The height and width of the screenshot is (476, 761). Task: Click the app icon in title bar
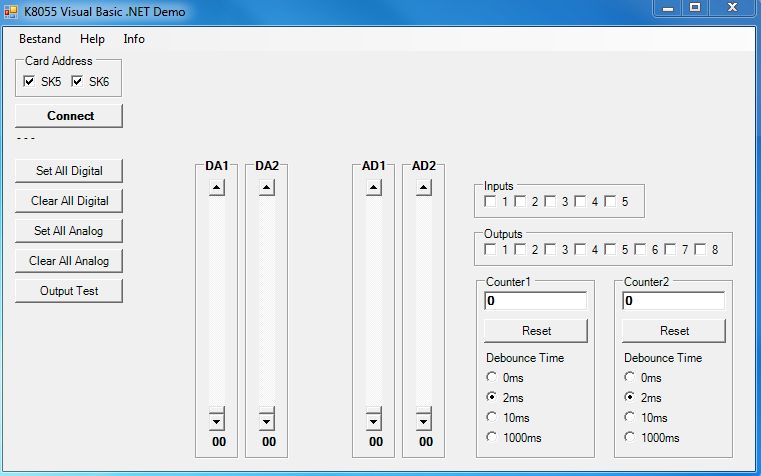(x=12, y=11)
